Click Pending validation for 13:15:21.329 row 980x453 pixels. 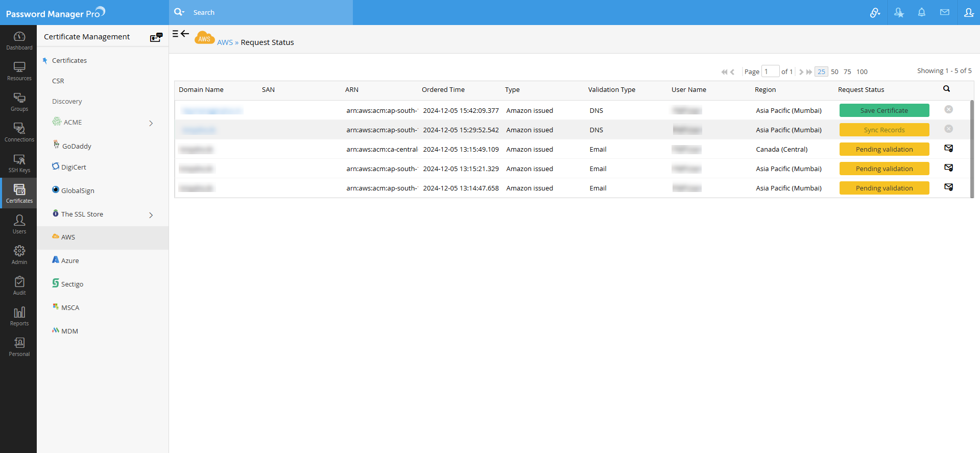click(x=884, y=169)
